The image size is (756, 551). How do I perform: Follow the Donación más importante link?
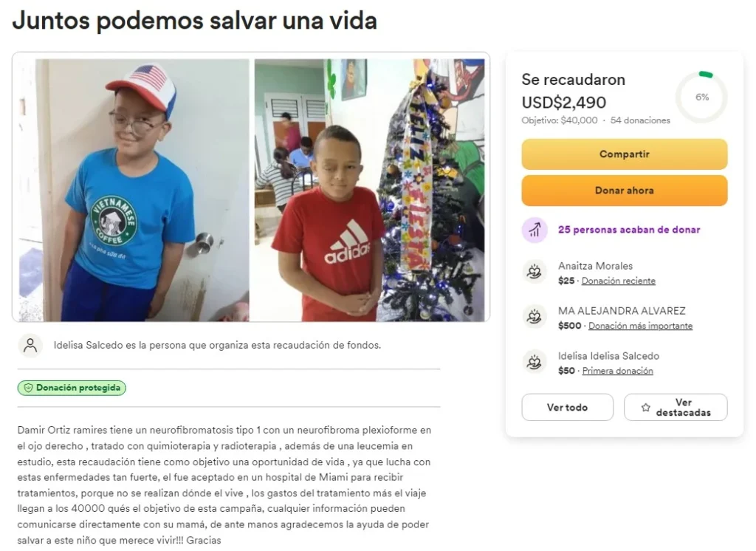(x=640, y=326)
